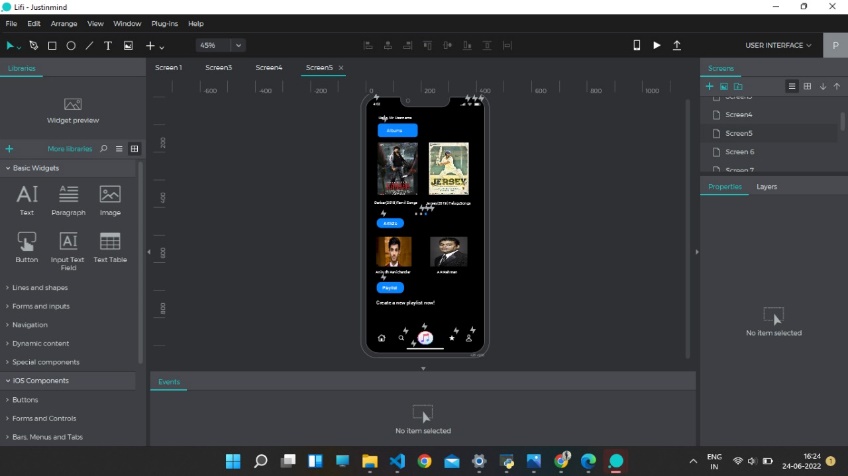Image resolution: width=848 pixels, height=476 pixels.
Task: Open the Plug-ins menu
Action: [x=164, y=24]
